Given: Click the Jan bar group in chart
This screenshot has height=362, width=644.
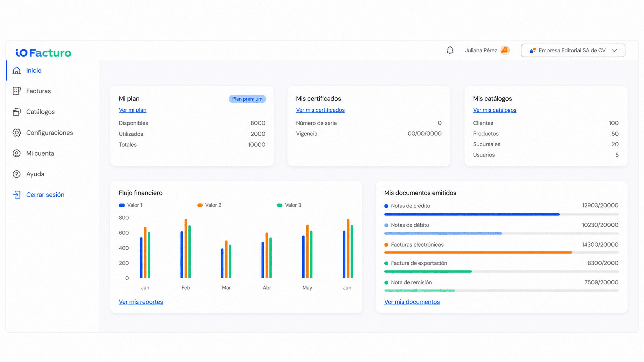Looking at the screenshot, I should (x=145, y=252).
